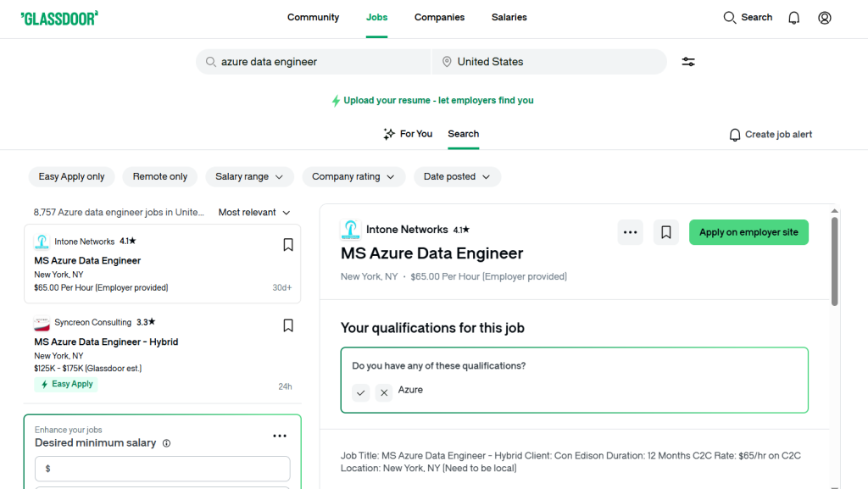Click Intone Networks name in job detail
The width and height of the screenshot is (868, 489).
click(x=407, y=230)
